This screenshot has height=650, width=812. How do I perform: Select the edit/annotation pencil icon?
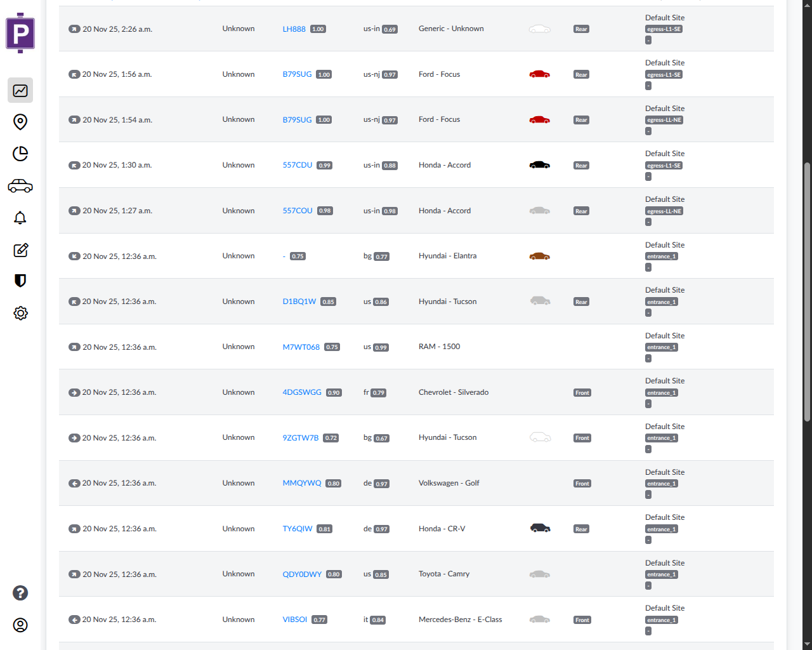pyautogui.click(x=20, y=249)
